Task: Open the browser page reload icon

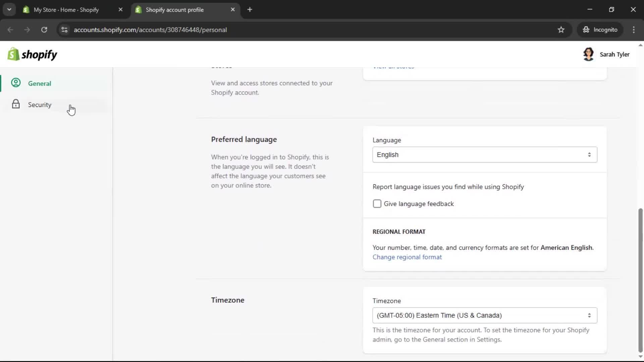Action: pyautogui.click(x=44, y=29)
